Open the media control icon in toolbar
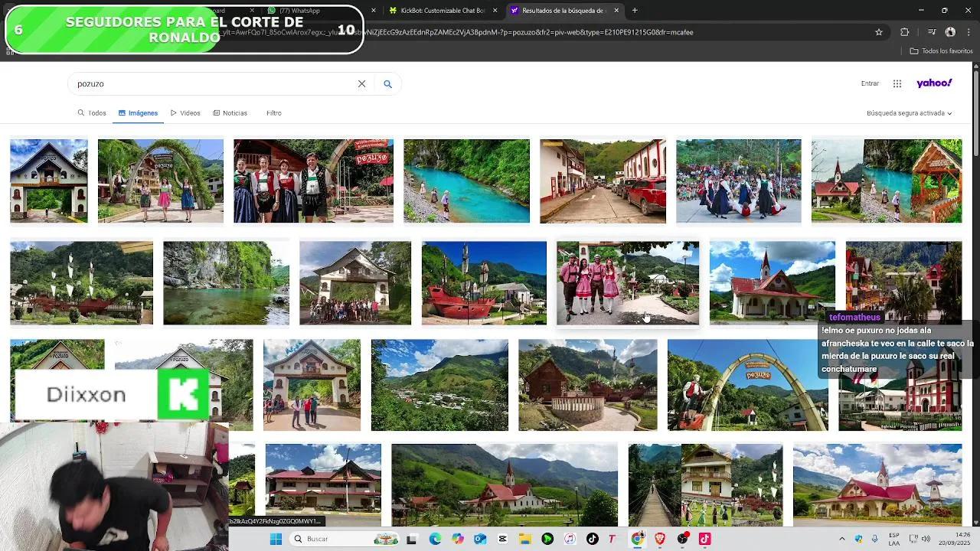Screen dimensions: 980x551 (932, 32)
